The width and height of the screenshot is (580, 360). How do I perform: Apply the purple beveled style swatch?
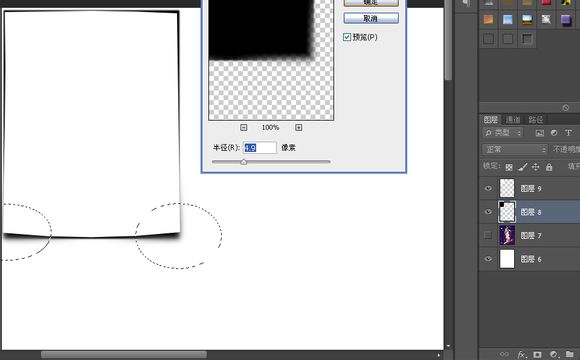coord(566,19)
